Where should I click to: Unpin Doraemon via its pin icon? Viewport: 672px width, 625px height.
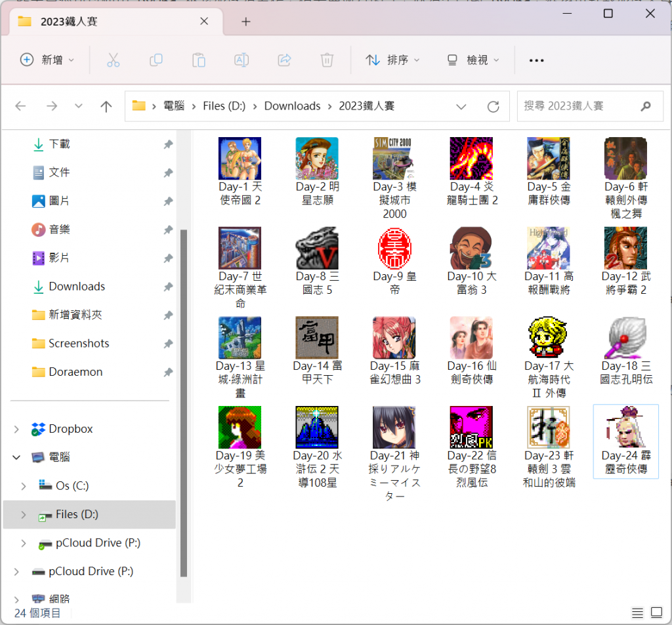168,373
